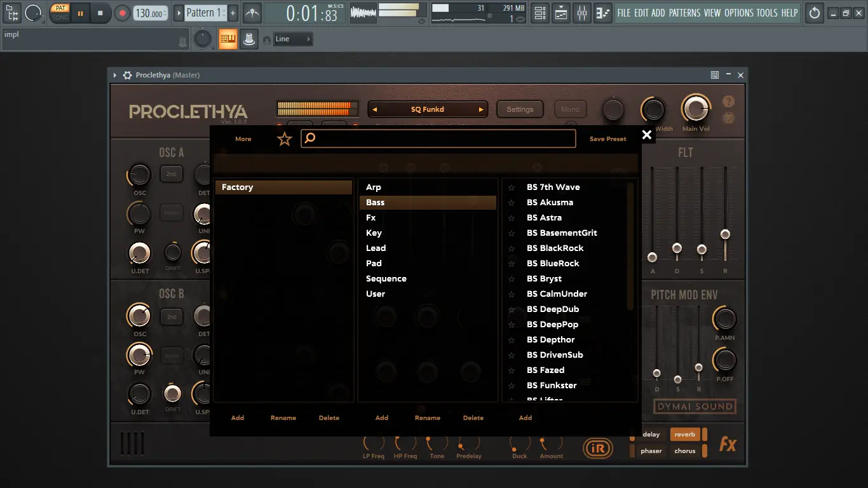This screenshot has width=868, height=488.
Task: Toggle favorite star for BS Bryst
Action: (512, 279)
